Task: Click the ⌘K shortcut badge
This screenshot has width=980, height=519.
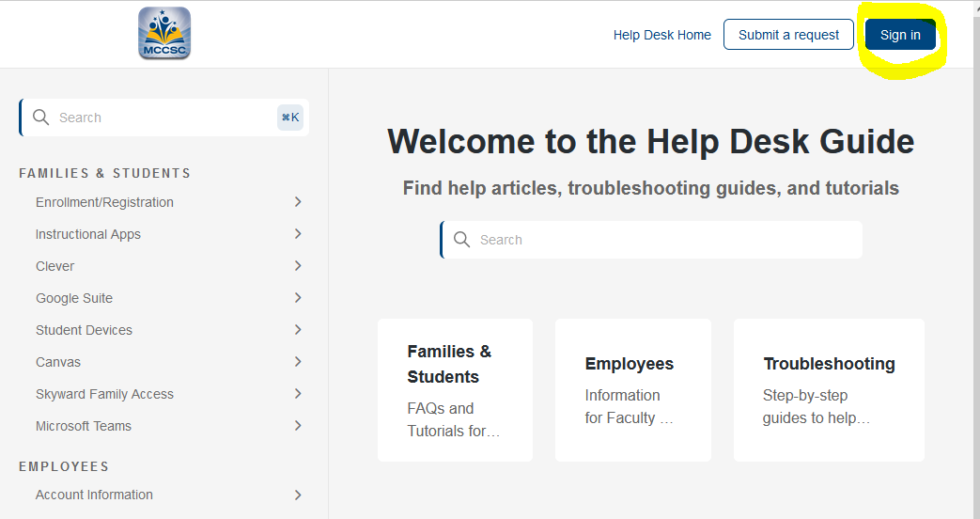Action: tap(290, 118)
